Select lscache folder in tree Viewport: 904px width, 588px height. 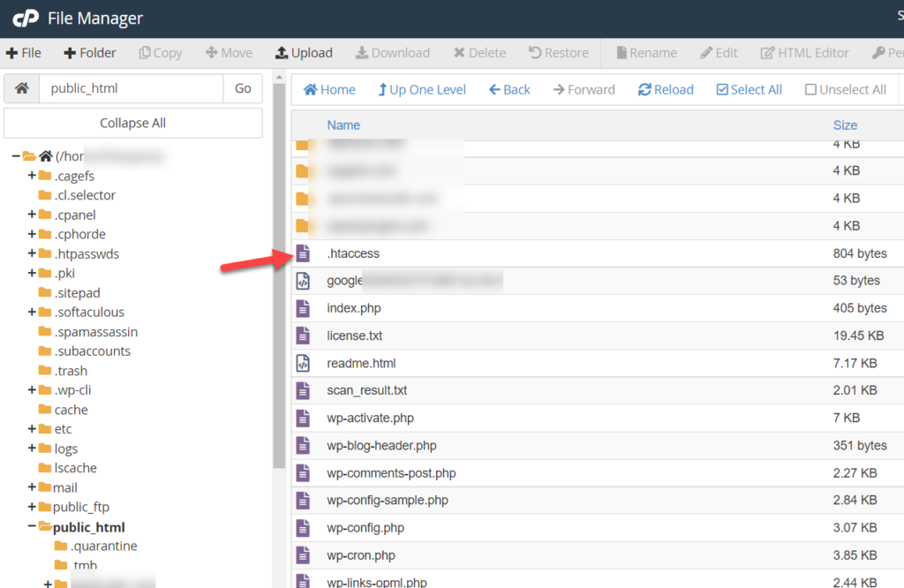pyautogui.click(x=76, y=468)
